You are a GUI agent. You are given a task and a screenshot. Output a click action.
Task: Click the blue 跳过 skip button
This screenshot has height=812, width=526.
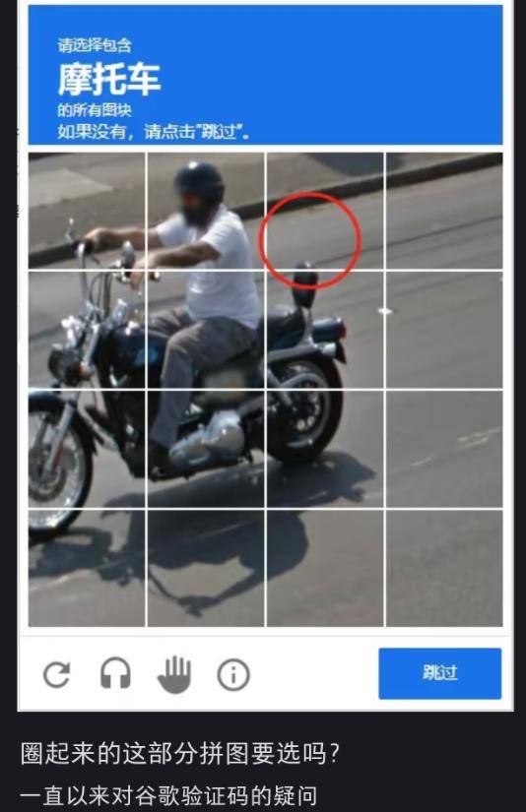[440, 673]
